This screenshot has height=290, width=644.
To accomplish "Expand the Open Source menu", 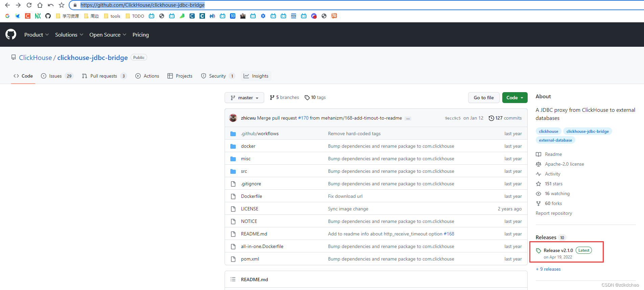I will point(108,35).
